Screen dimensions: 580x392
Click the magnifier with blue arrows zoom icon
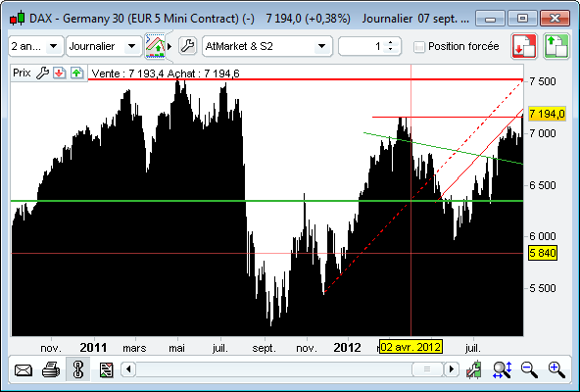click(502, 369)
